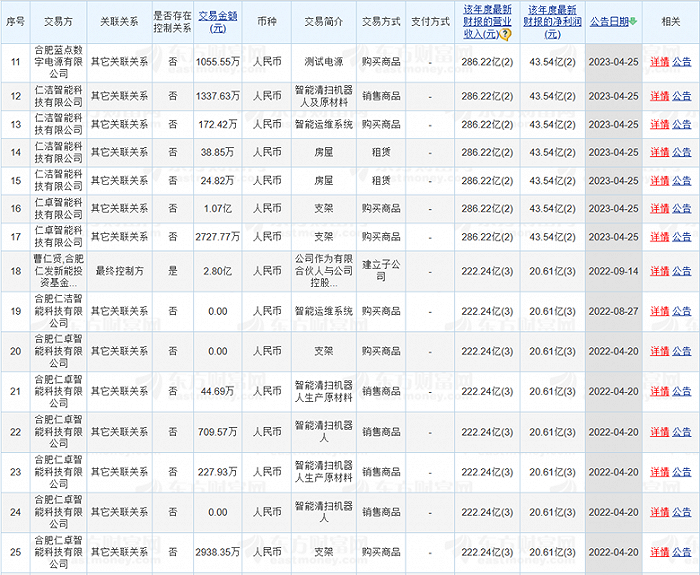
Task: Select the 227.93万 amount cell
Action: click(218, 472)
